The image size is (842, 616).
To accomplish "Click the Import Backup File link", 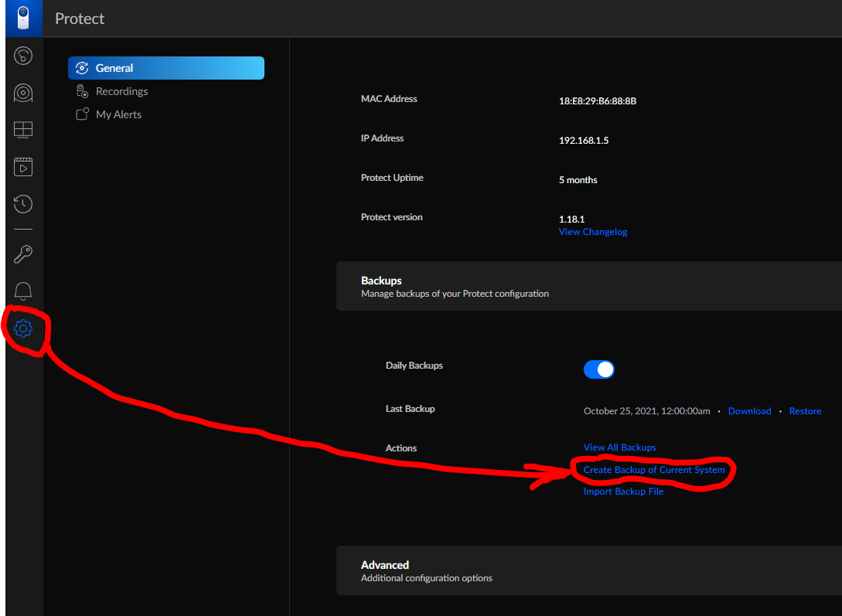I will tap(623, 492).
